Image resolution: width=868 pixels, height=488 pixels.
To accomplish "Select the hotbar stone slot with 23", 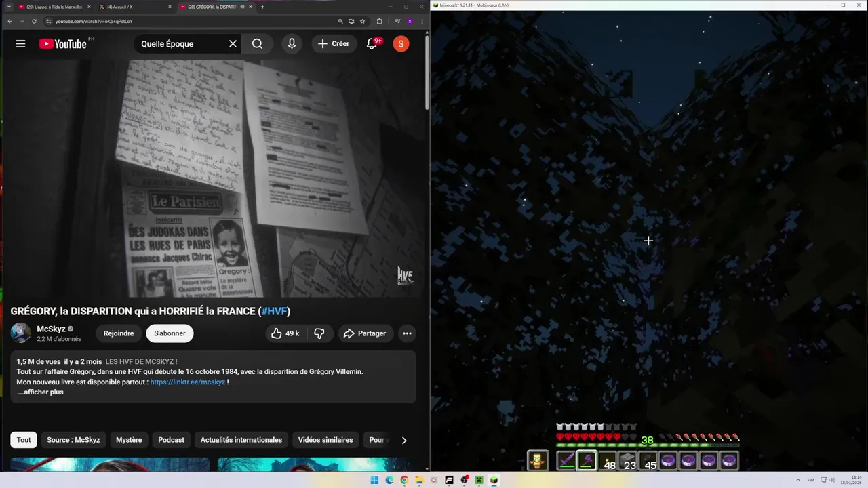I will tap(627, 462).
